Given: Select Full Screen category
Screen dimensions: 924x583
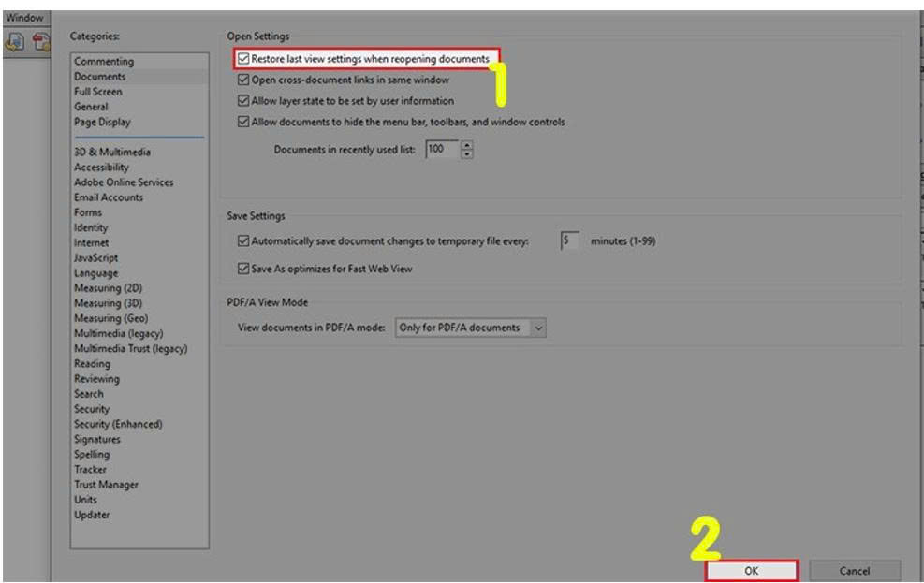Looking at the screenshot, I should tap(97, 92).
